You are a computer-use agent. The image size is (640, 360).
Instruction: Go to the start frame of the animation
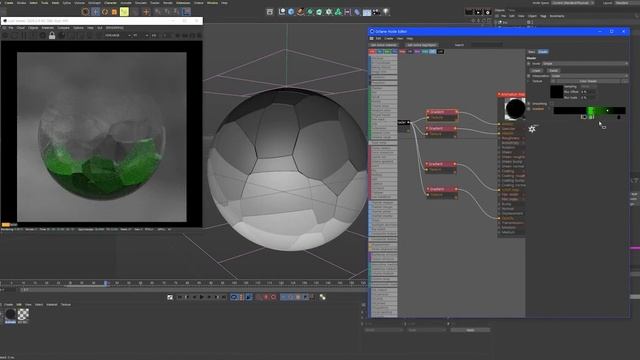click(179, 297)
